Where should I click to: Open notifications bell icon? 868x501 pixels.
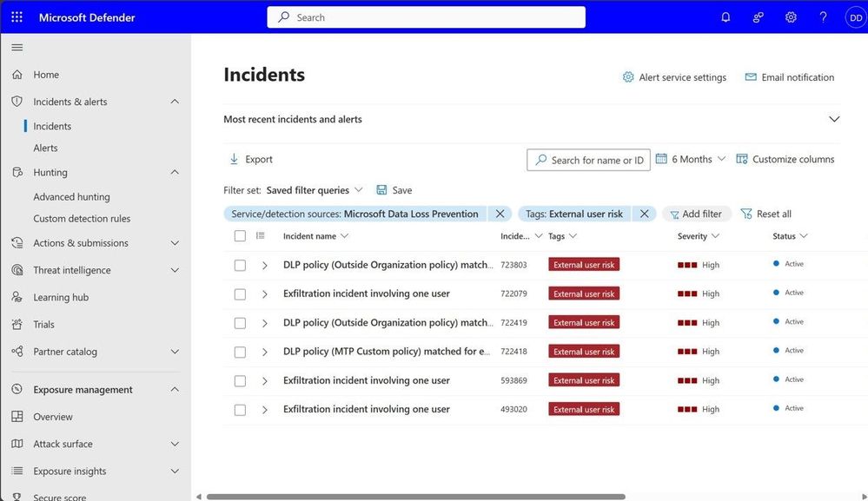(x=726, y=17)
